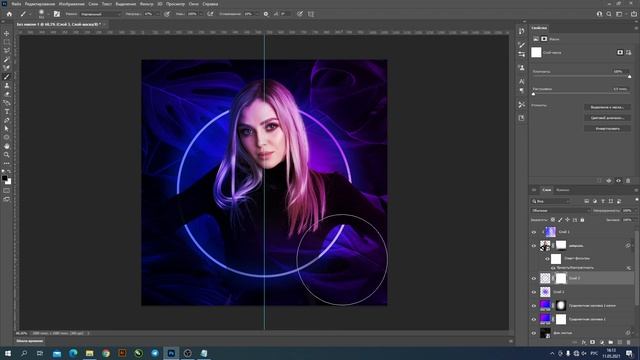Select the Clone Stamp tool

pos(7,85)
